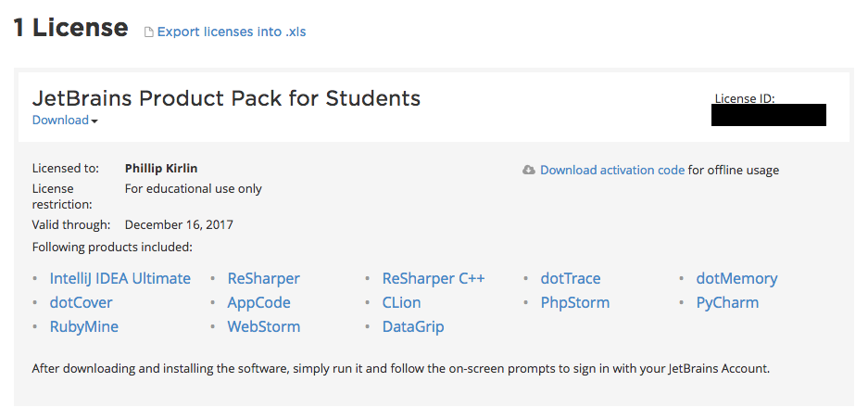Click the date December 16, 2017

pos(179,225)
